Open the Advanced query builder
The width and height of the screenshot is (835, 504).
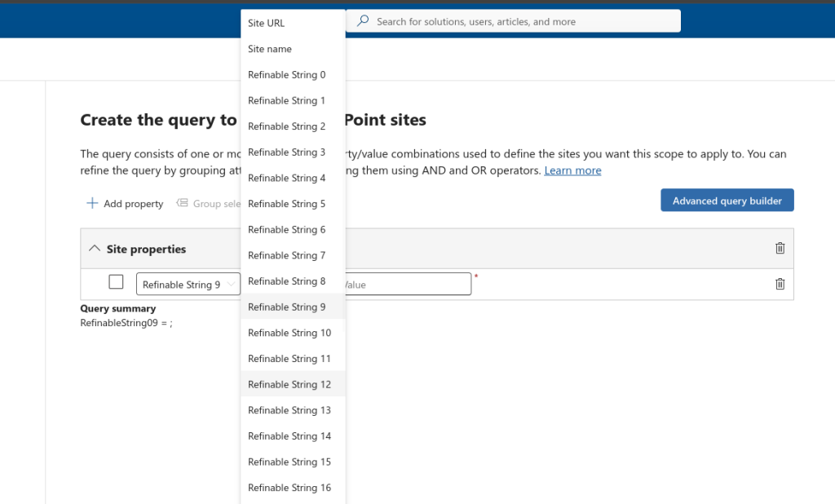727,201
